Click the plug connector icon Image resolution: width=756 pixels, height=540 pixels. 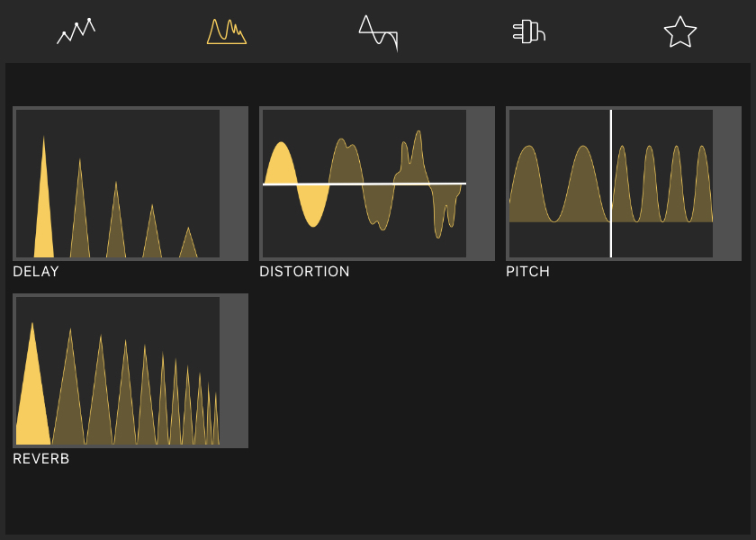point(529,31)
